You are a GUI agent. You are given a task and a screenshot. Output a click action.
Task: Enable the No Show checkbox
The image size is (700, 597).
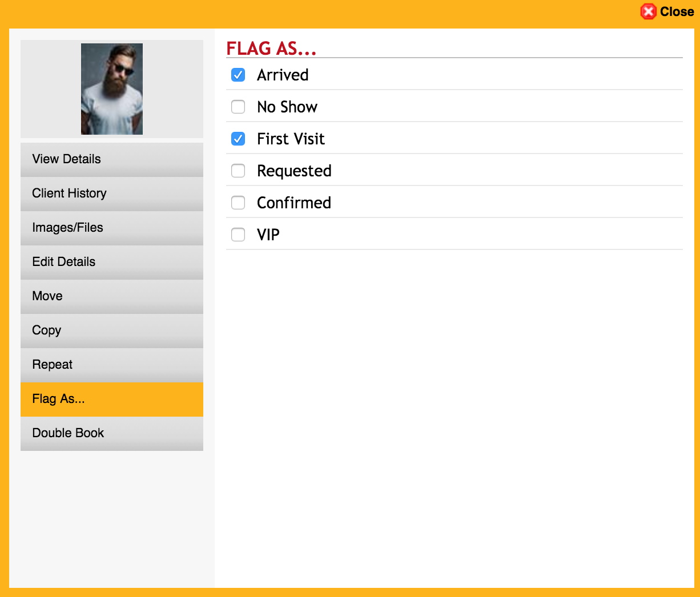click(x=238, y=107)
